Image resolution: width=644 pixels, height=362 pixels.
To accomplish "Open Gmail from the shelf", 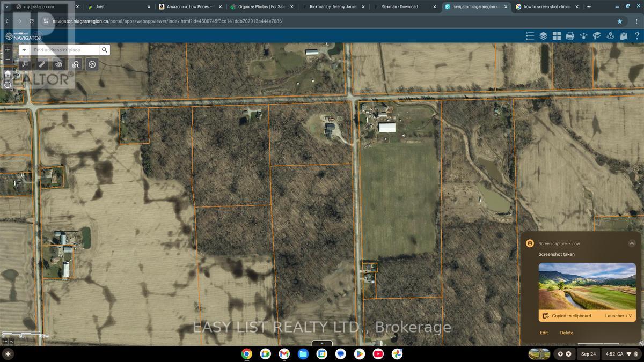I will pos(283,354).
